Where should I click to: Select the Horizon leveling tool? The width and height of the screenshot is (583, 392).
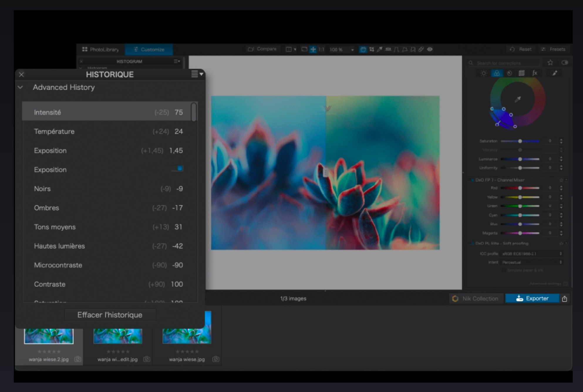point(388,49)
